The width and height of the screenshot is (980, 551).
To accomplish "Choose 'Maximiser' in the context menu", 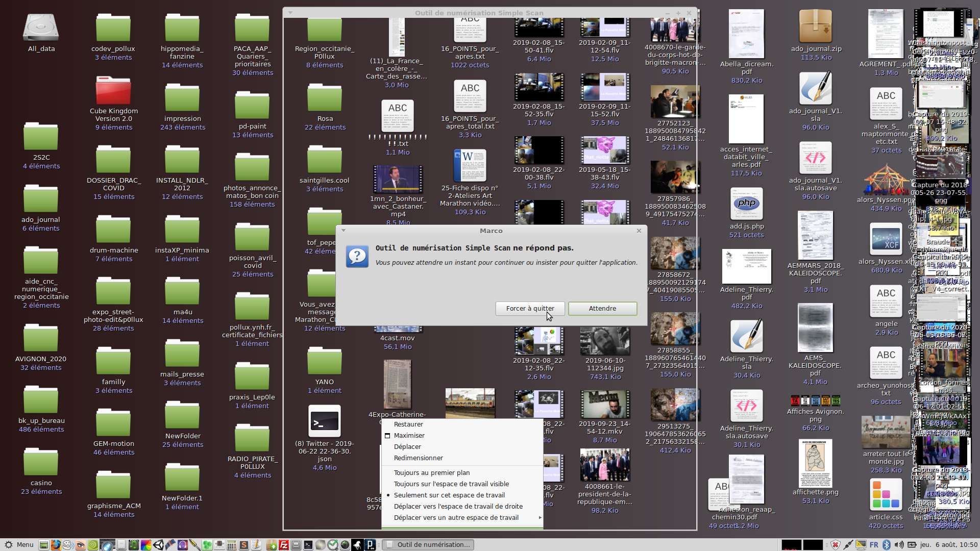I will tap(409, 435).
